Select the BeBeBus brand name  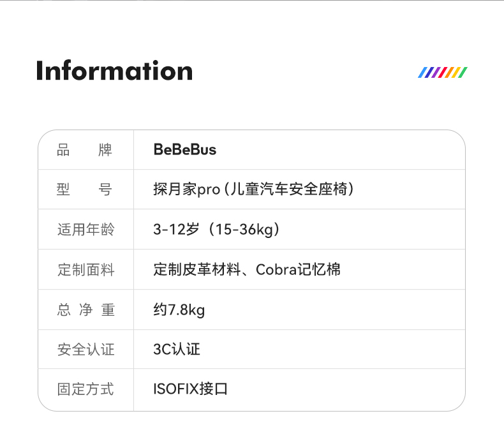(x=185, y=150)
